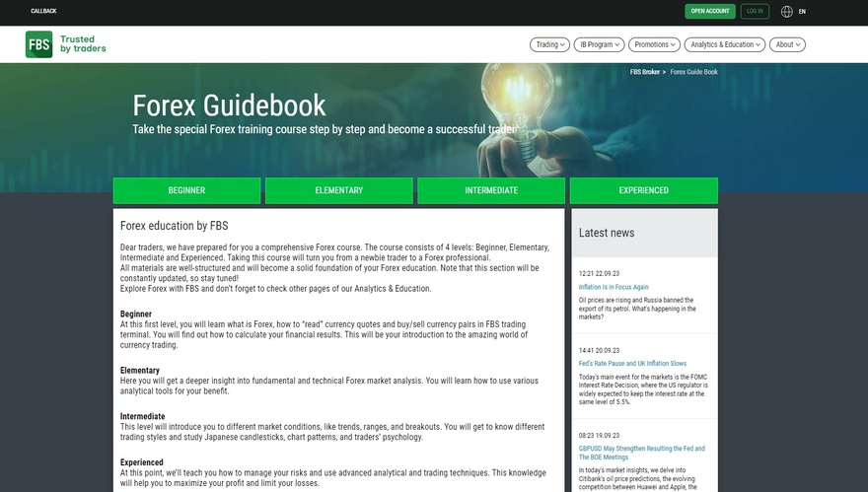
Task: Click the news timestamp 08:23 19.09.23
Action: pos(599,436)
